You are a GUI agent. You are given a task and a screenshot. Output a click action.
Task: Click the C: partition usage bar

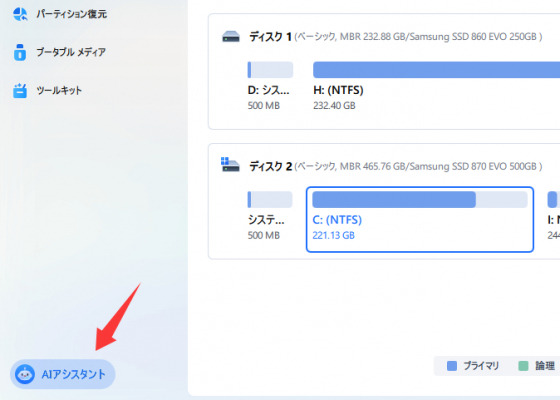click(x=420, y=200)
